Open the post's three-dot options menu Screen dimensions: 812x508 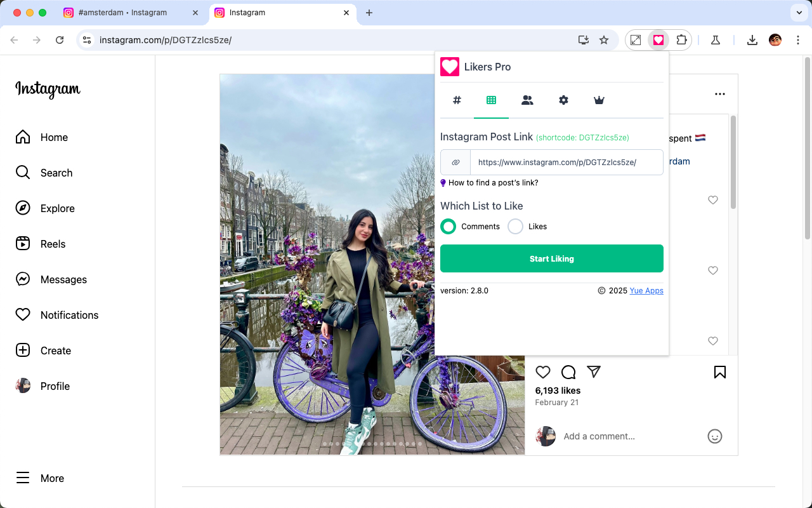[x=719, y=93]
